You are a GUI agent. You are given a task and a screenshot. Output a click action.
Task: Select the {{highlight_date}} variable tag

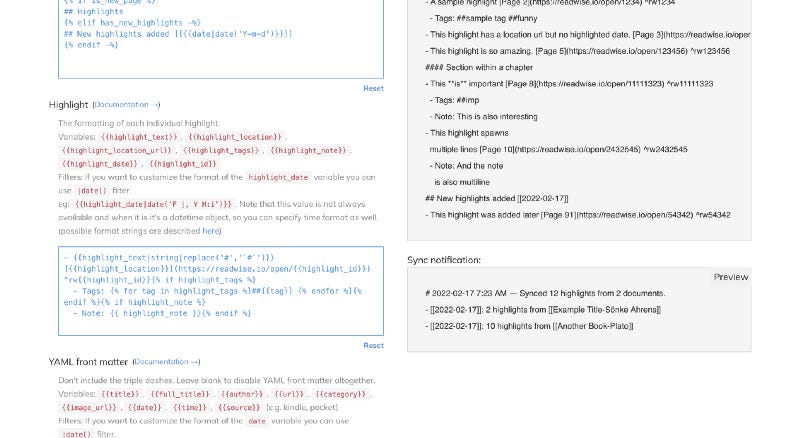[x=99, y=164]
